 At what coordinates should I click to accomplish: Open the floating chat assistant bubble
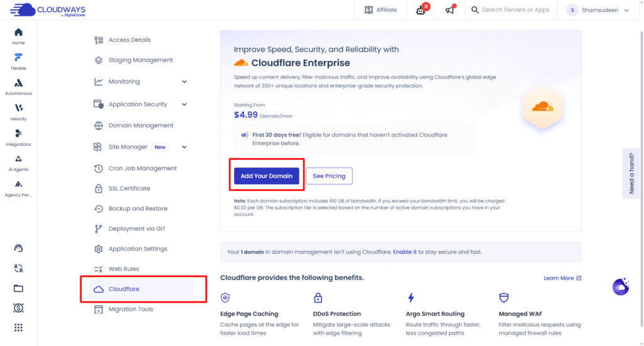621,286
